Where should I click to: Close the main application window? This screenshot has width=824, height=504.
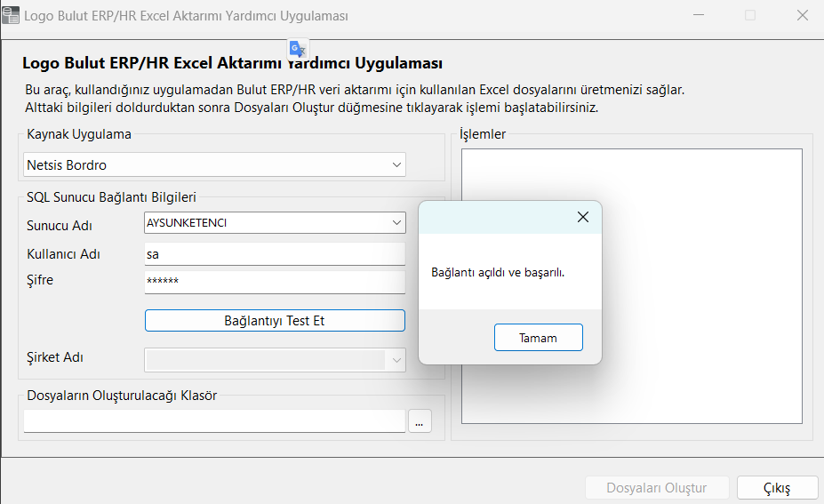802,16
